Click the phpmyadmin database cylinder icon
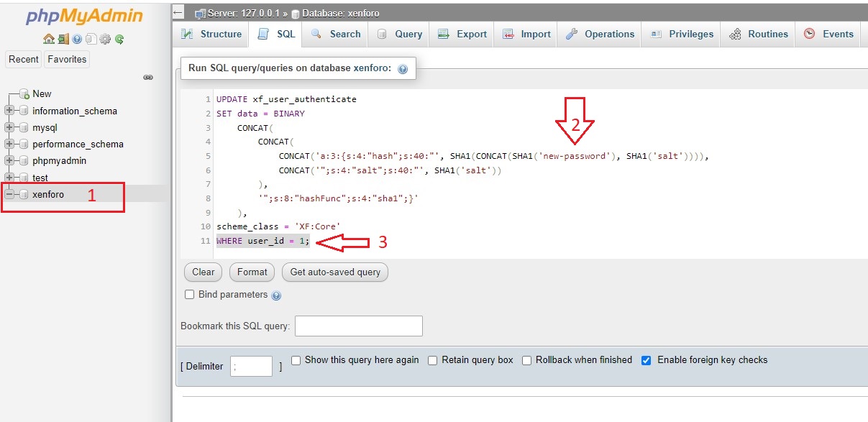Image resolution: width=868 pixels, height=422 pixels. 24,160
